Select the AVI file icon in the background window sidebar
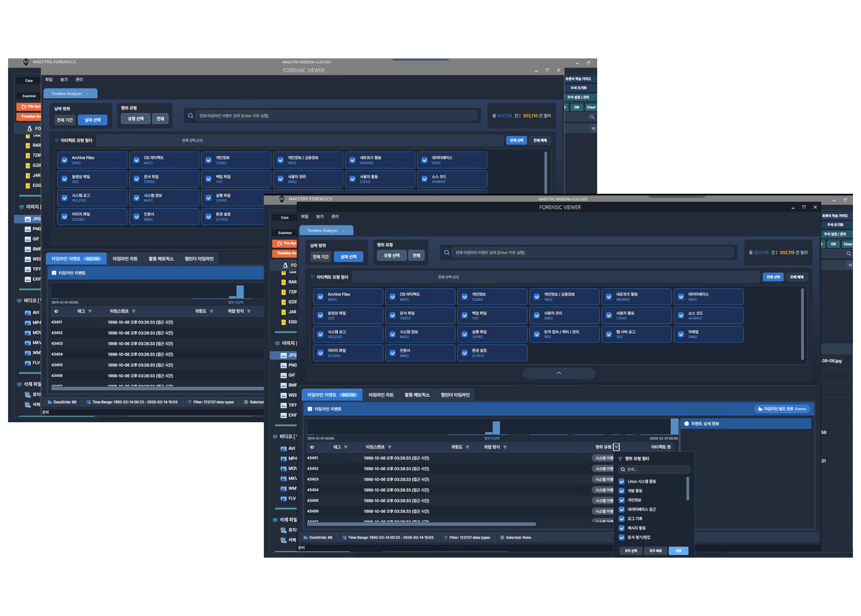861x616 pixels. (x=28, y=313)
